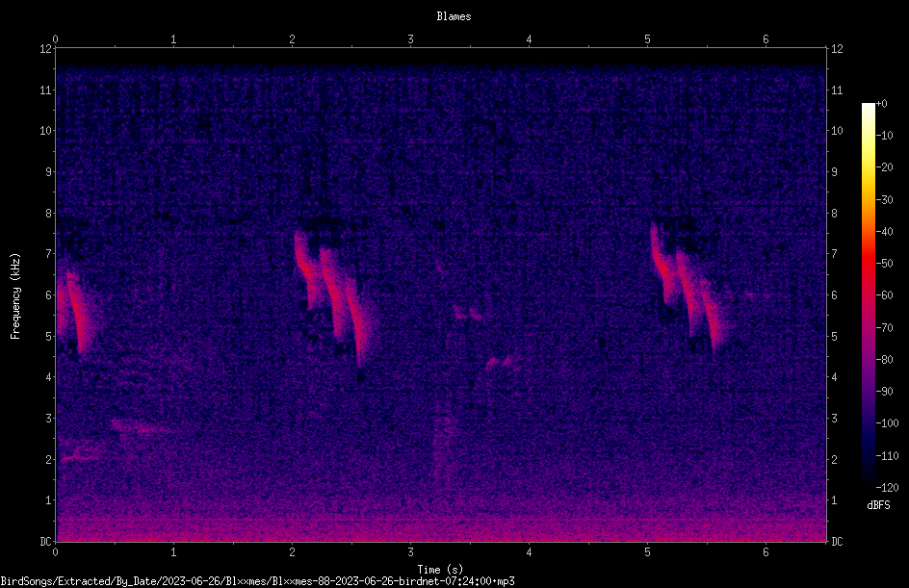This screenshot has height=588, width=909.
Task: Click the "1" tick on the top time axis
Action: 173,39
